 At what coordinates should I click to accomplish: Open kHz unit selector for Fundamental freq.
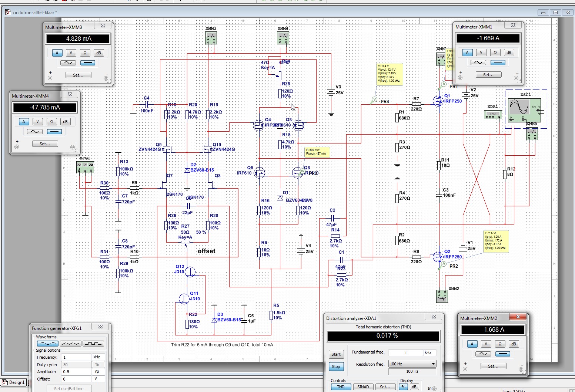click(x=429, y=352)
